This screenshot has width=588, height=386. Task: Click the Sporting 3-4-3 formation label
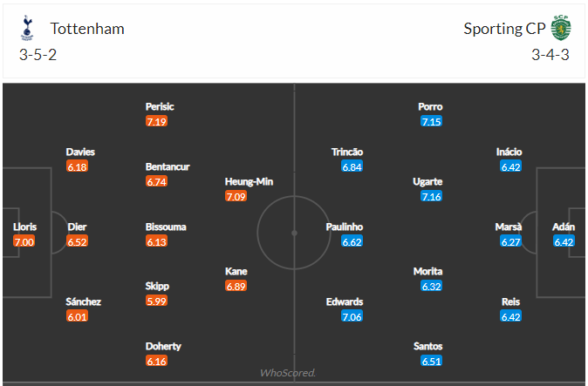point(550,55)
